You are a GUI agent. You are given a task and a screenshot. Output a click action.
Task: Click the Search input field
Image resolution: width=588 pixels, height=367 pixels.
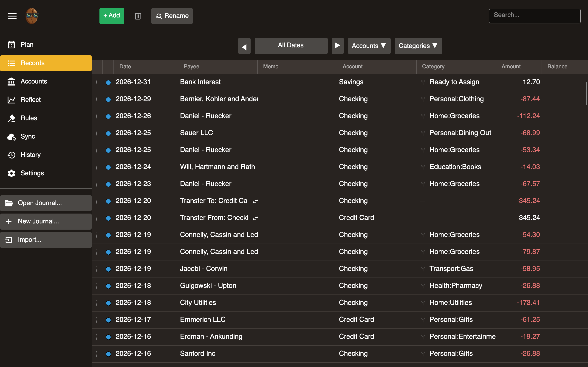pyautogui.click(x=534, y=16)
